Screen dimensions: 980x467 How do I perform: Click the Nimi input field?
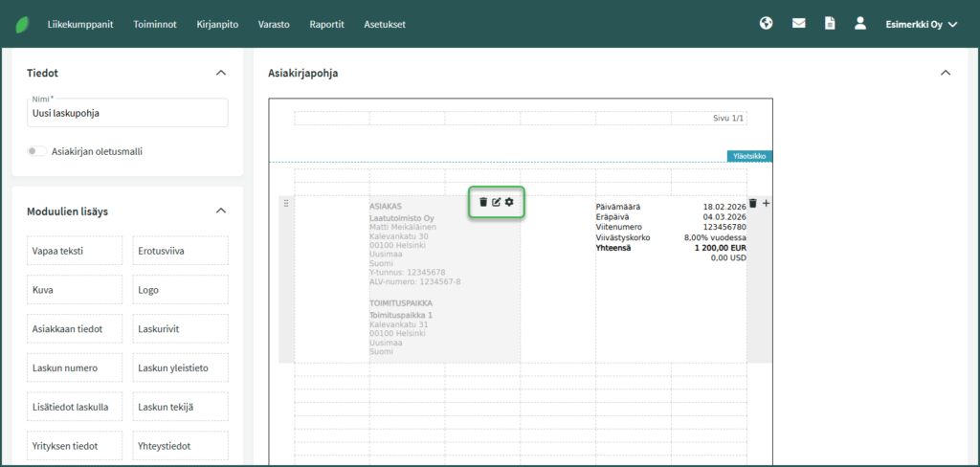pos(127,113)
